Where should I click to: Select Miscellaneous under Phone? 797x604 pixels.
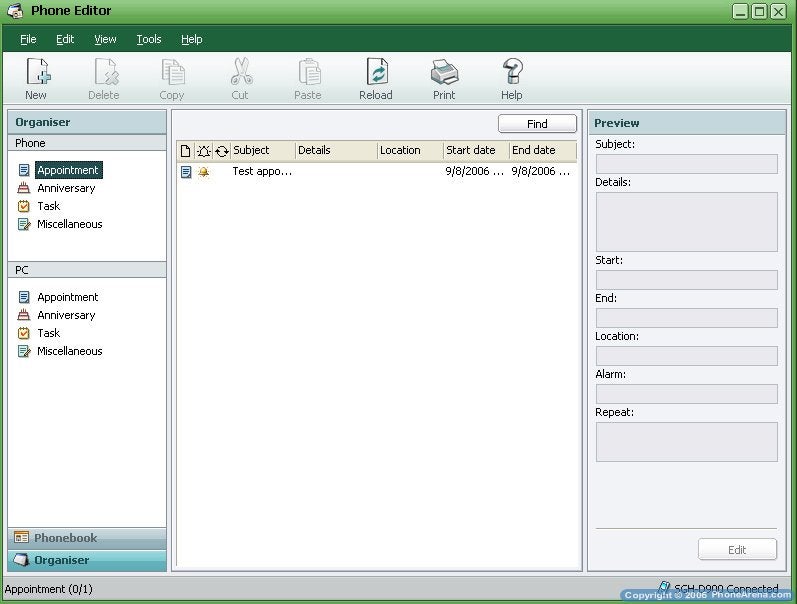(70, 224)
